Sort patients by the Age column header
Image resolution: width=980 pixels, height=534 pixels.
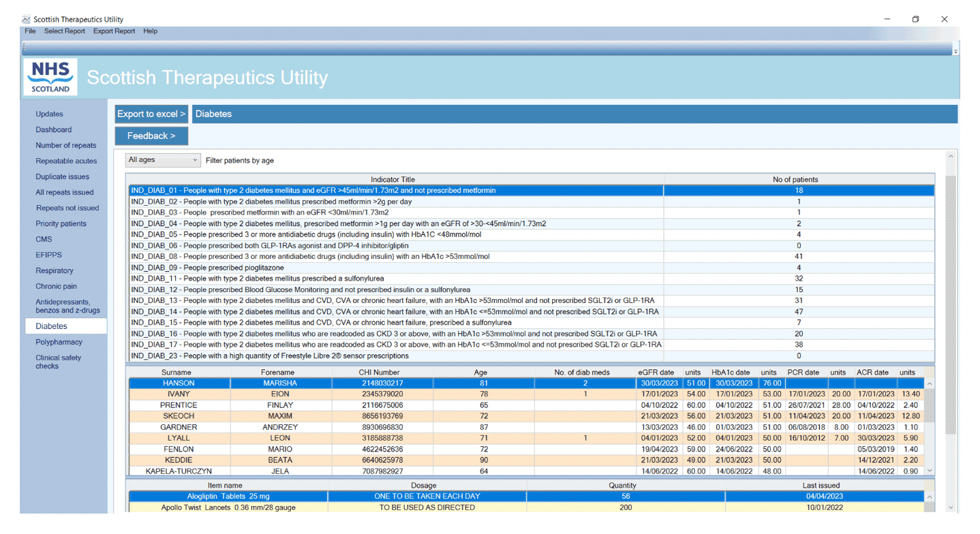coord(481,373)
